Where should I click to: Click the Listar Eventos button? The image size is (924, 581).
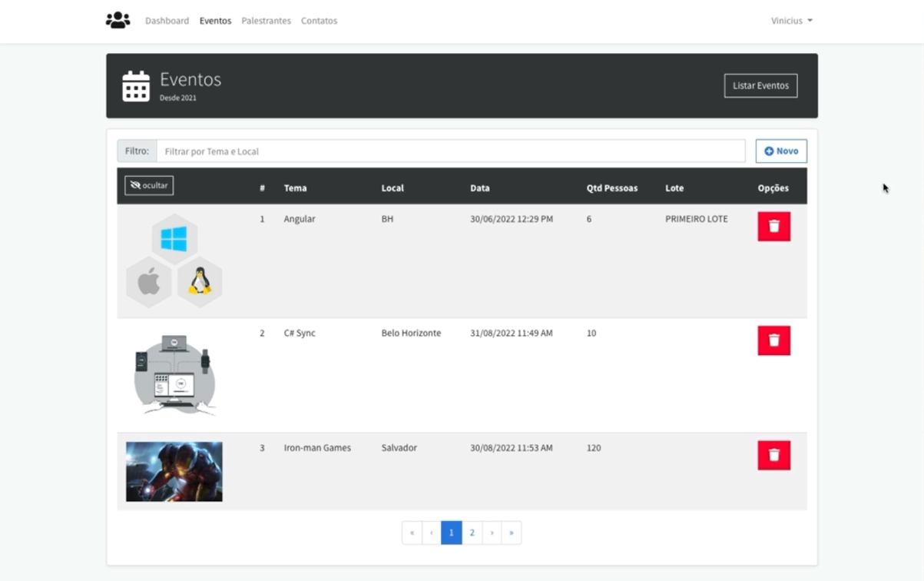[760, 85]
